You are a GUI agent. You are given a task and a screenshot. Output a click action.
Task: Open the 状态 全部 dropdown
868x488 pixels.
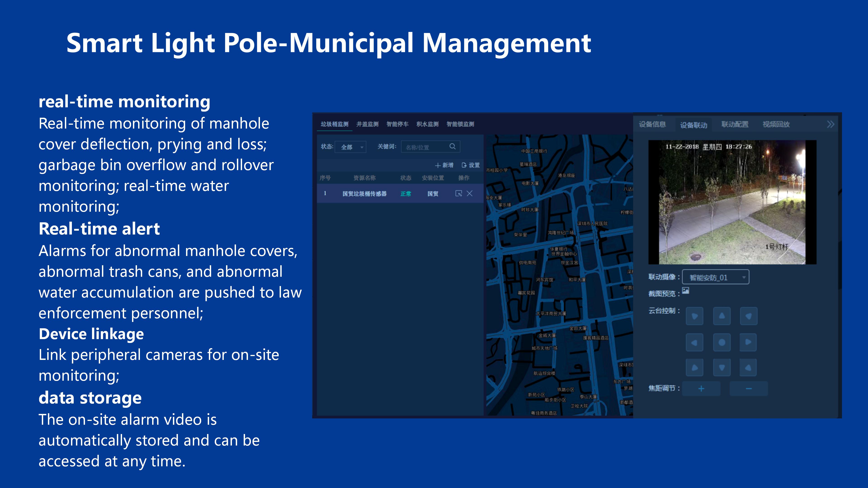pos(350,147)
